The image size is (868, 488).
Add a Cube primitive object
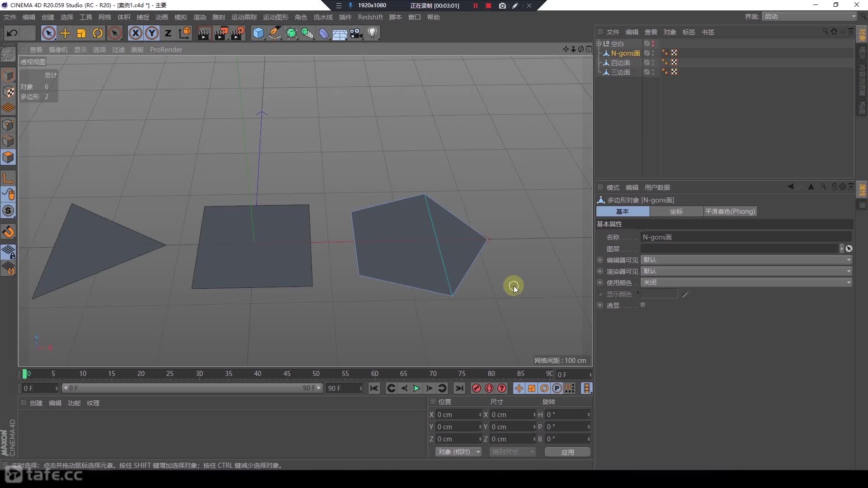pos(258,33)
